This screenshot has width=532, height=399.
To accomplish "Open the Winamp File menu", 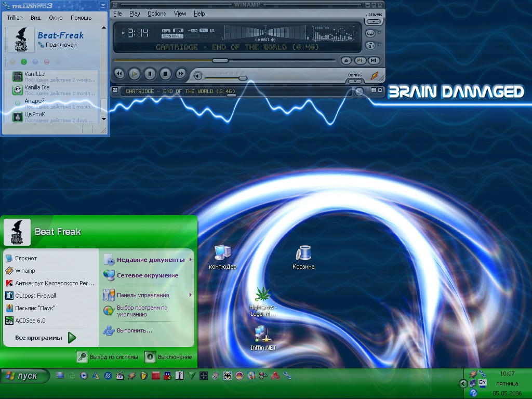I will pyautogui.click(x=117, y=14).
